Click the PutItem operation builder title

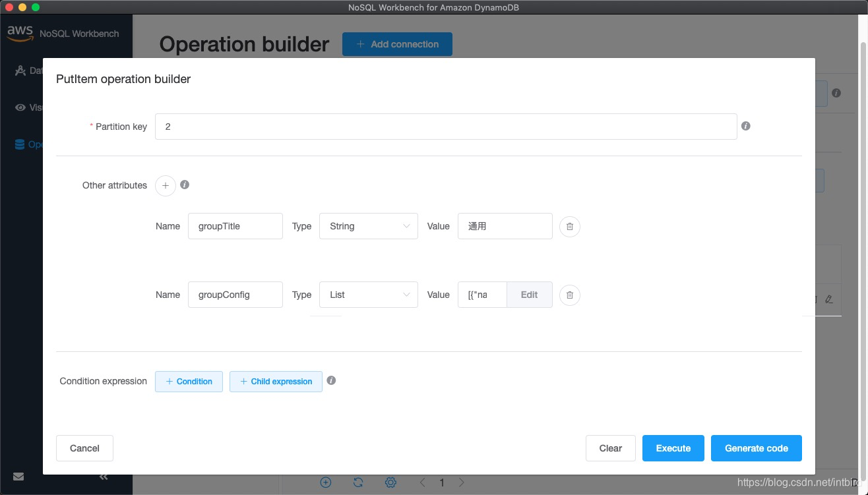pyautogui.click(x=123, y=79)
